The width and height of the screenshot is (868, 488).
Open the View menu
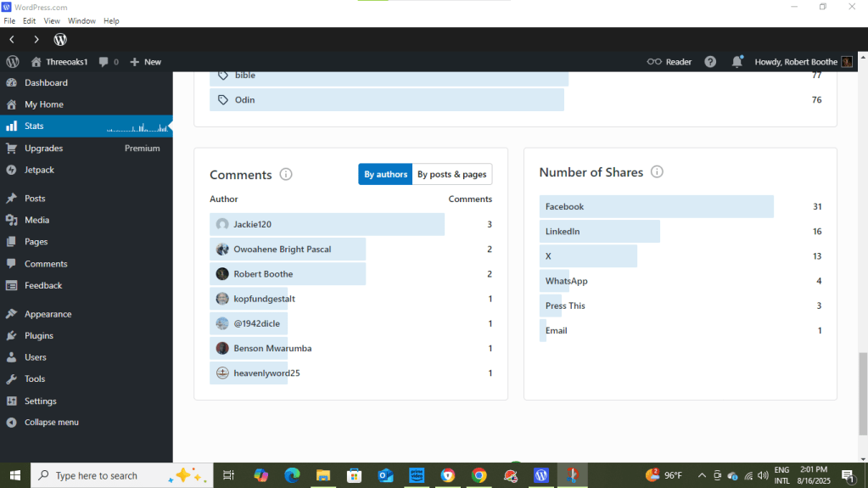tap(52, 20)
